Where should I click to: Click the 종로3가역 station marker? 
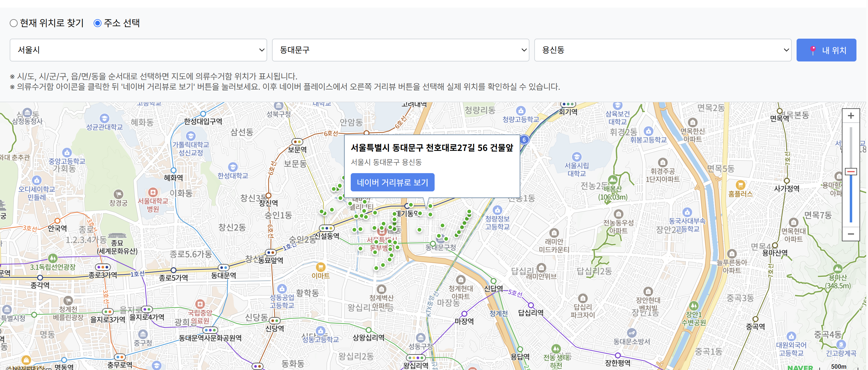coord(103,267)
